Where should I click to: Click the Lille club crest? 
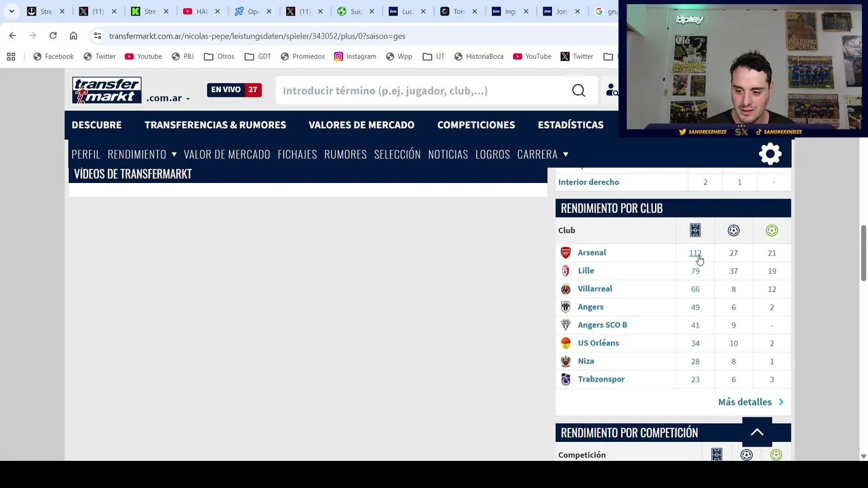[x=566, y=270]
